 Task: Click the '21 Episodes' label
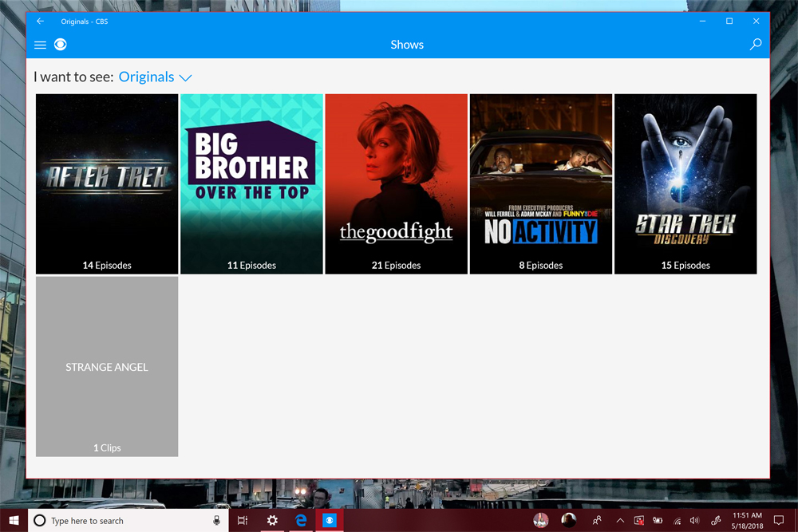point(396,266)
